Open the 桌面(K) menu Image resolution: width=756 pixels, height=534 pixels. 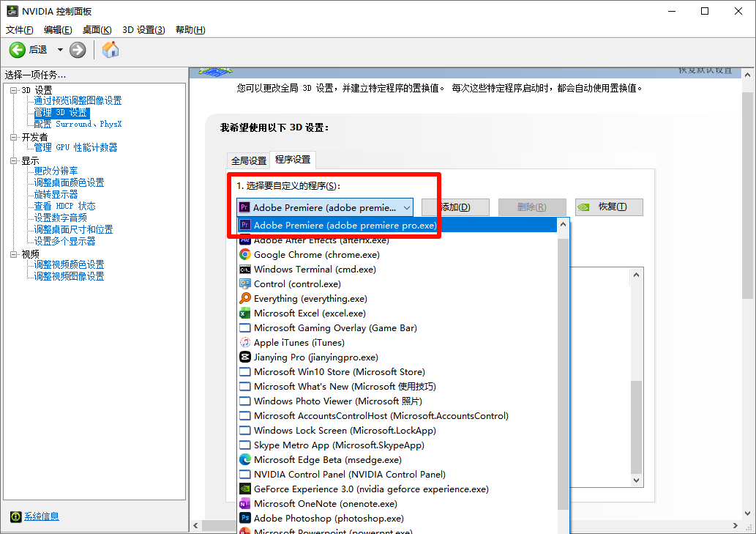point(97,30)
